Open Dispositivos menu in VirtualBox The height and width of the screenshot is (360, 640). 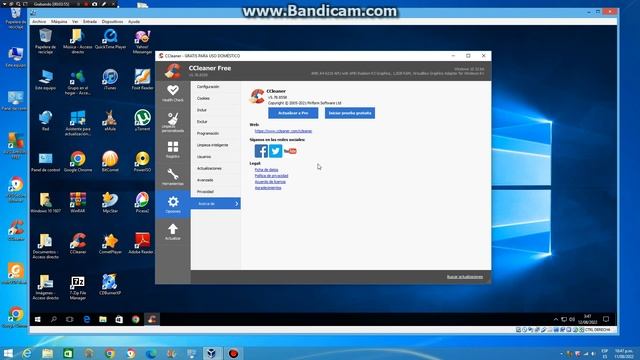click(x=112, y=21)
